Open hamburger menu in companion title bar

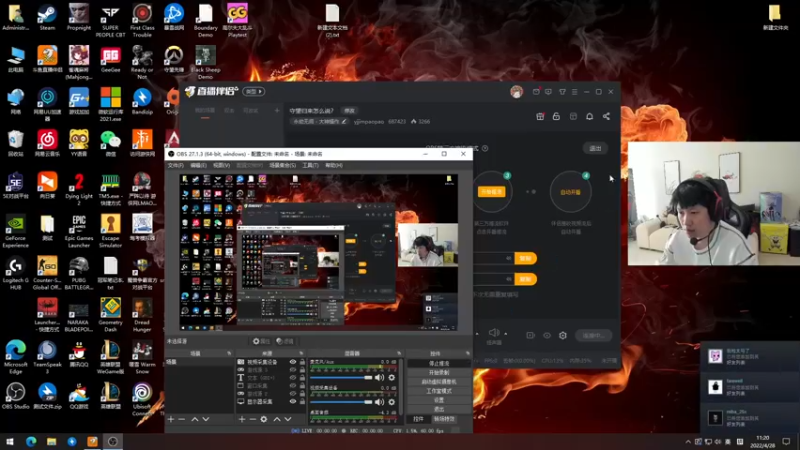point(574,92)
